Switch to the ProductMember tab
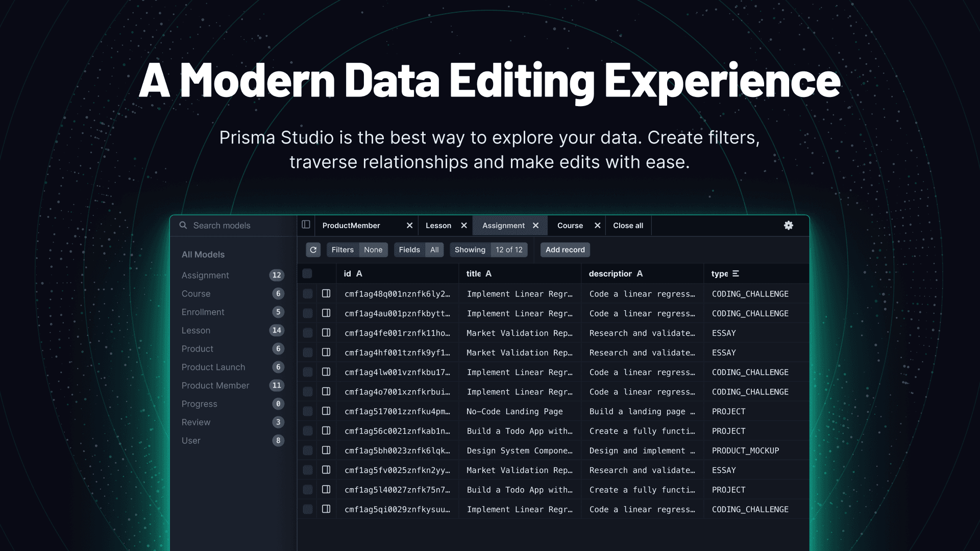Image resolution: width=980 pixels, height=551 pixels. coord(351,226)
